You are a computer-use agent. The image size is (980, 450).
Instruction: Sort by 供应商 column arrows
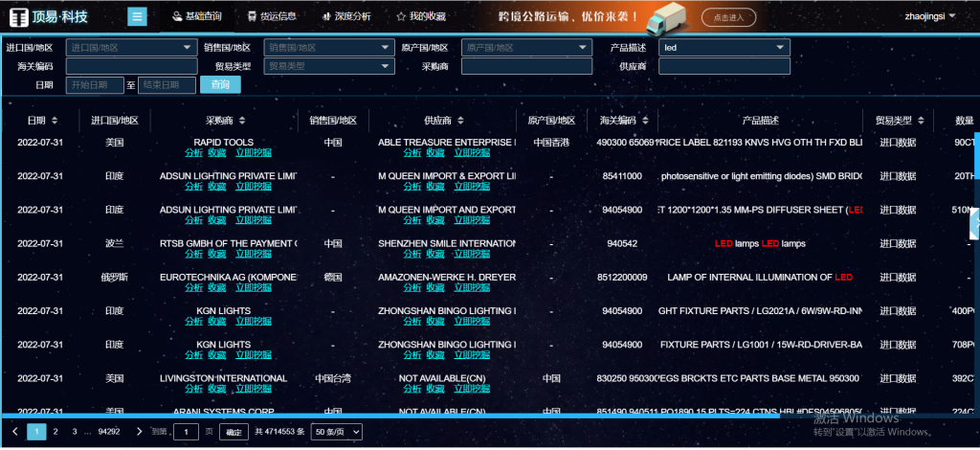[x=459, y=121]
